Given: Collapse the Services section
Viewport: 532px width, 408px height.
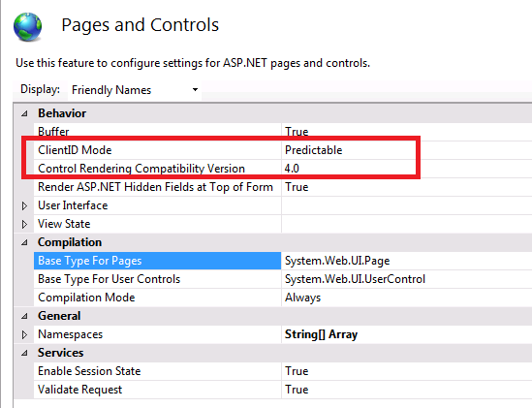Looking at the screenshot, I should point(24,353).
